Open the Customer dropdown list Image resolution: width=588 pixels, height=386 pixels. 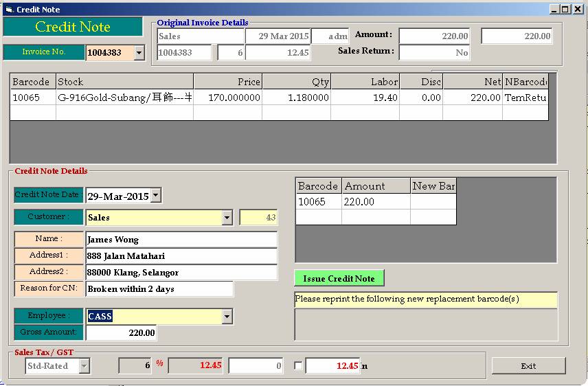tap(227, 217)
